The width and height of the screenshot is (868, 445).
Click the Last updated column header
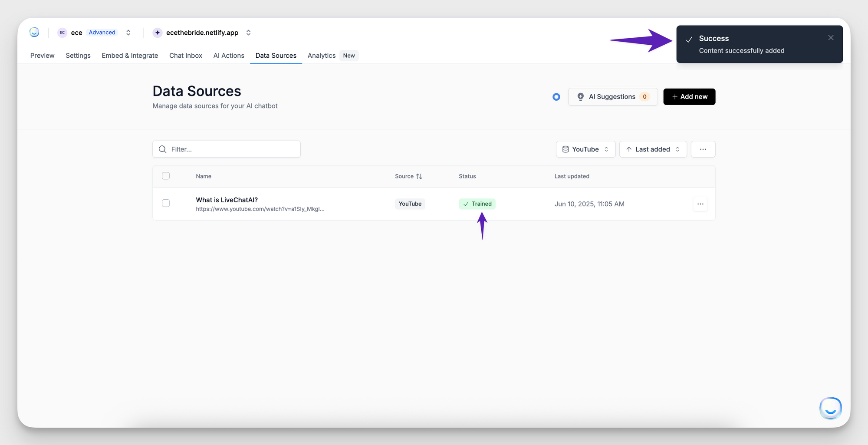[x=572, y=176]
